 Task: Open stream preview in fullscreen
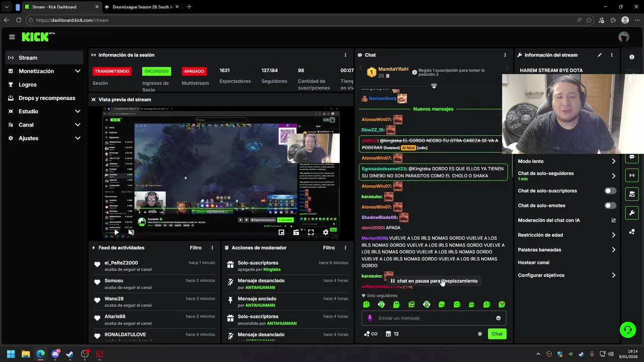tap(311, 232)
